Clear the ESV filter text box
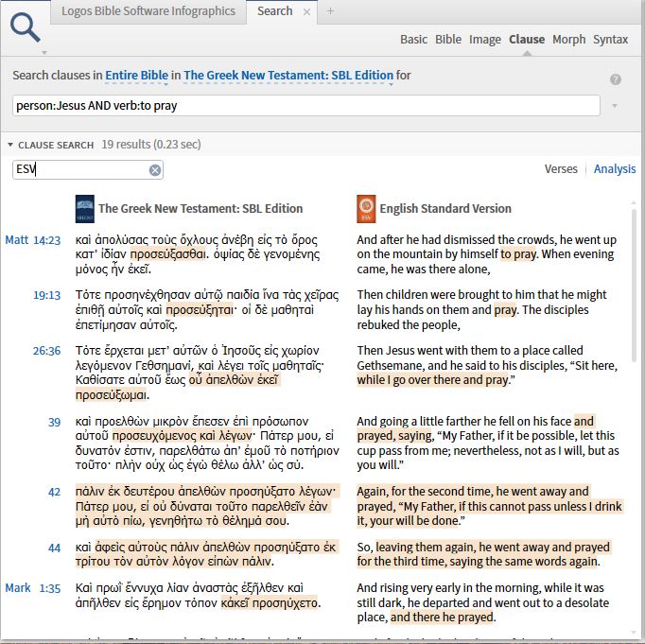Image resolution: width=645 pixels, height=644 pixels. [155, 170]
